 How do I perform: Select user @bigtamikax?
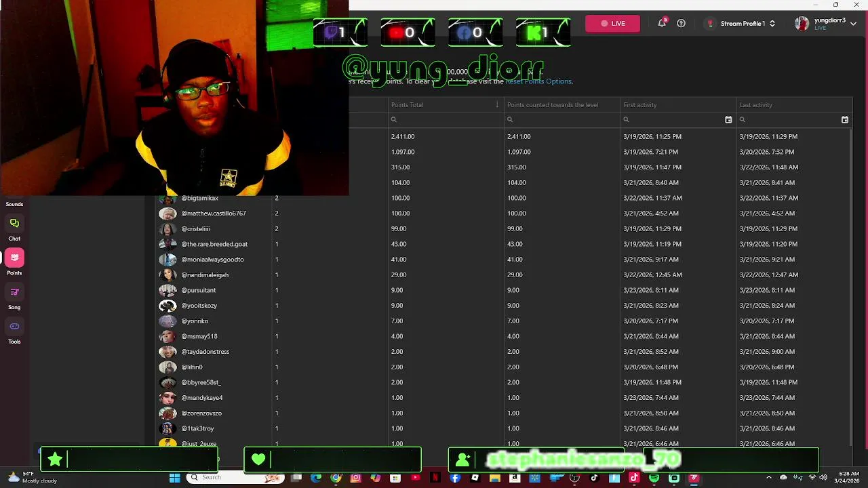pos(199,198)
